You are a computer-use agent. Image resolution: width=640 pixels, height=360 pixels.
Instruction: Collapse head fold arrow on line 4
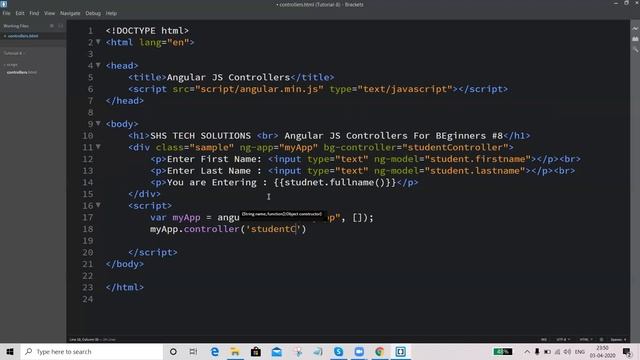click(x=98, y=65)
